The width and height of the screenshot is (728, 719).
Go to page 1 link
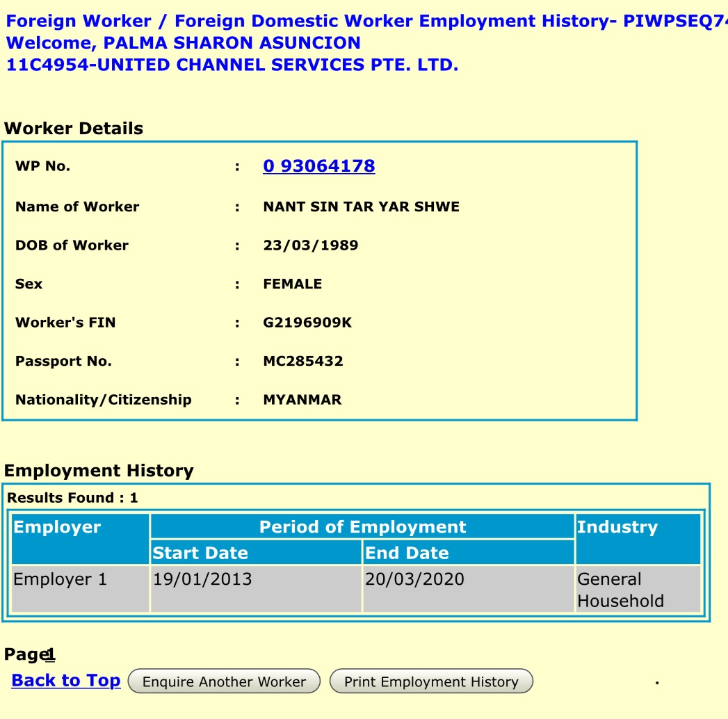[x=51, y=655]
